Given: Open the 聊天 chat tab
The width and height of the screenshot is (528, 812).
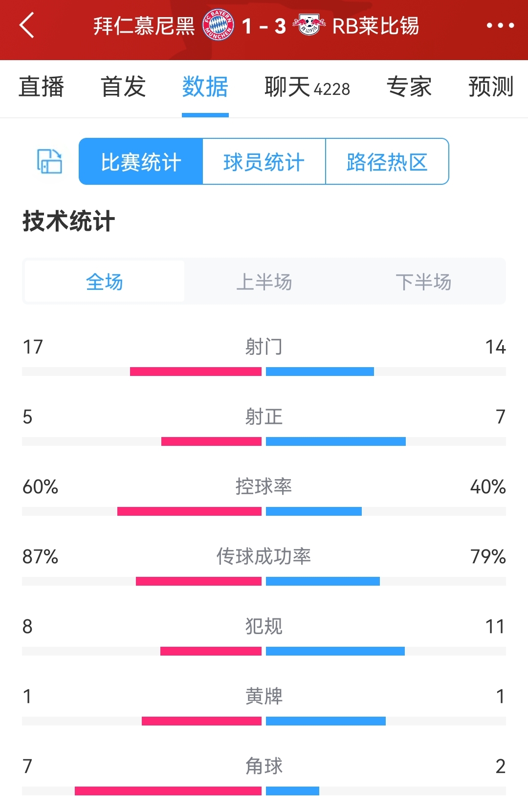Looking at the screenshot, I should point(307,87).
